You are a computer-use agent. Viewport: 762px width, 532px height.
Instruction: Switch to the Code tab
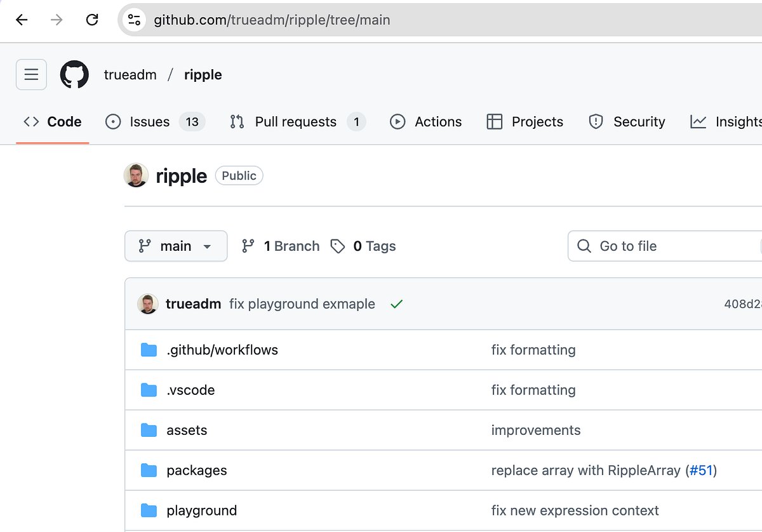pyautogui.click(x=51, y=121)
